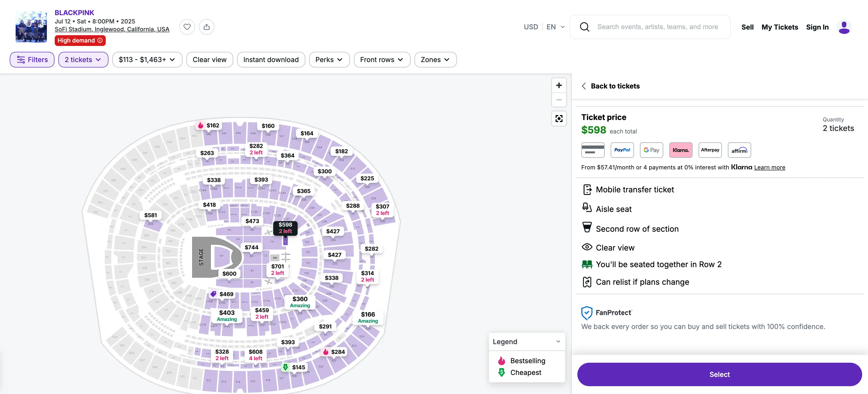The width and height of the screenshot is (868, 394).
Task: Select the $473 price marker
Action: point(252,221)
